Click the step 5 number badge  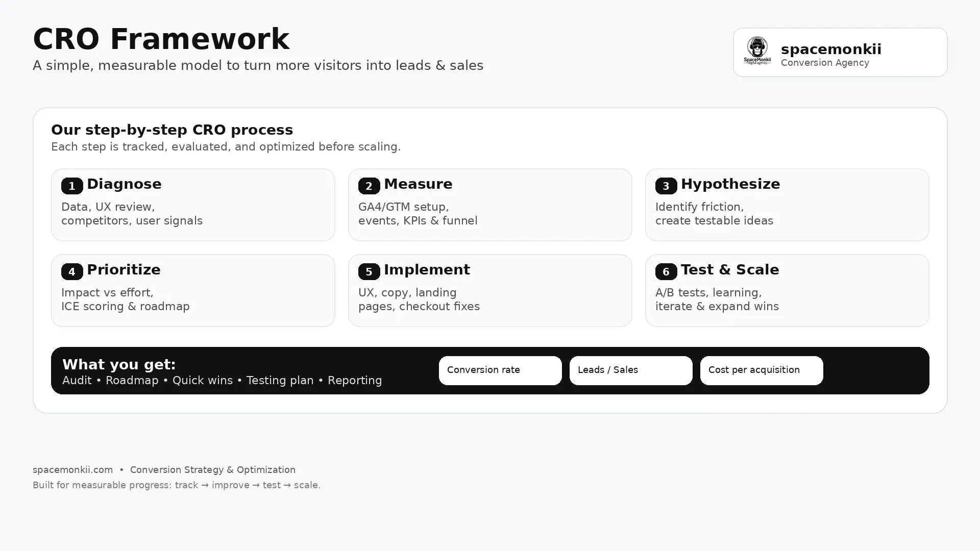pyautogui.click(x=369, y=272)
